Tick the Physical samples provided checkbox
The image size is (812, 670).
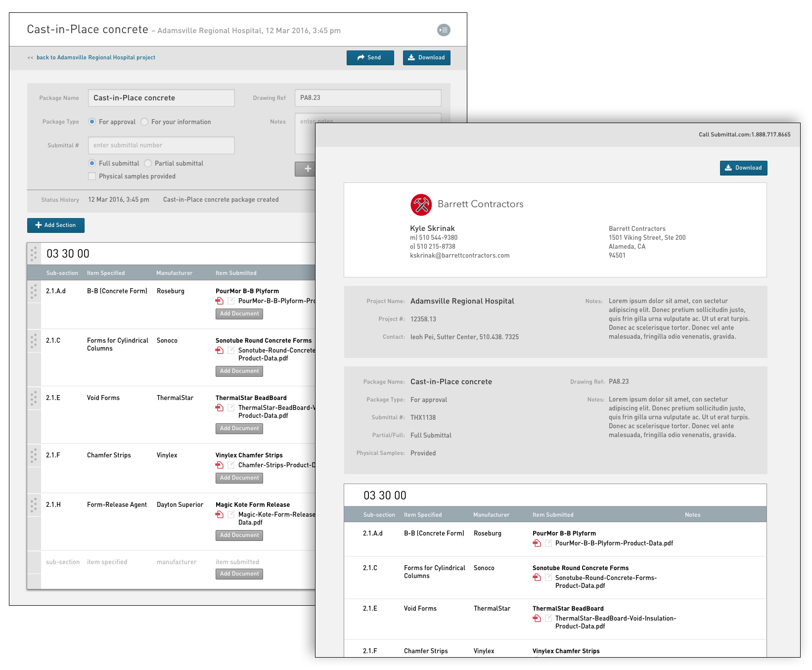coord(92,176)
